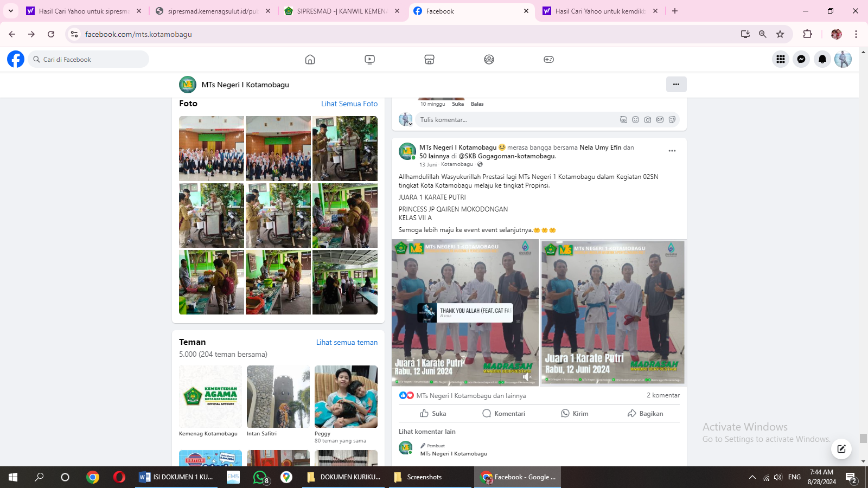
Task: Open Facebook Home feed icon
Action: 310,60
